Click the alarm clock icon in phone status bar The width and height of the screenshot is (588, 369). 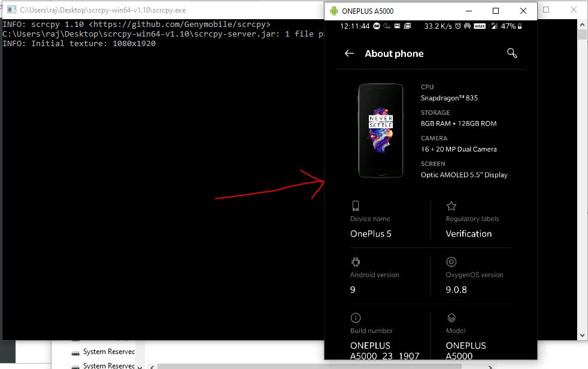pyautogui.click(x=458, y=26)
